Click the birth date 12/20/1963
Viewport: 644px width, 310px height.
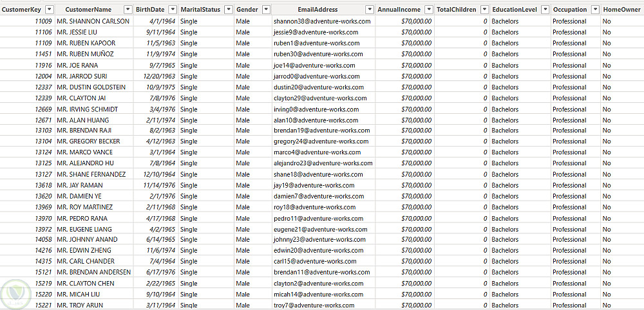(159, 76)
